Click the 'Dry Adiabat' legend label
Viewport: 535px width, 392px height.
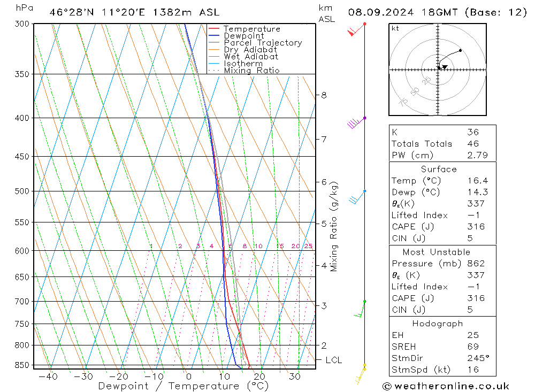coord(250,50)
